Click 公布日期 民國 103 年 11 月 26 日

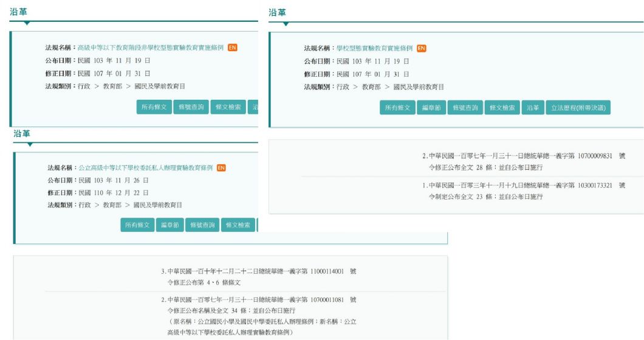coord(98,180)
